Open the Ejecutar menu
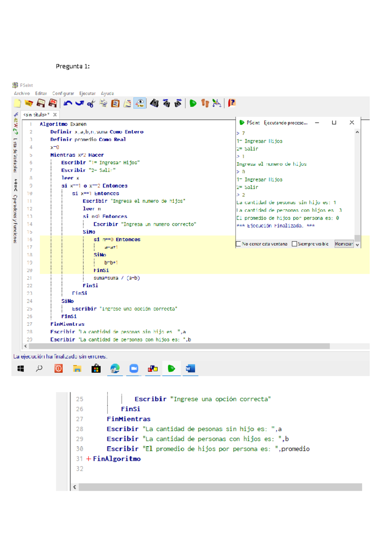This screenshot has width=392, height=555. pos(87,93)
